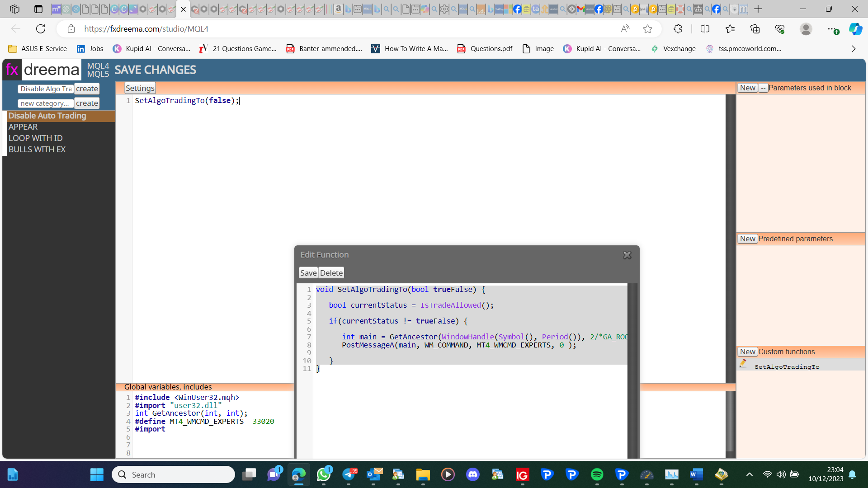Open the Copilot sidebar icon
The width and height of the screenshot is (868, 488).
tap(855, 29)
